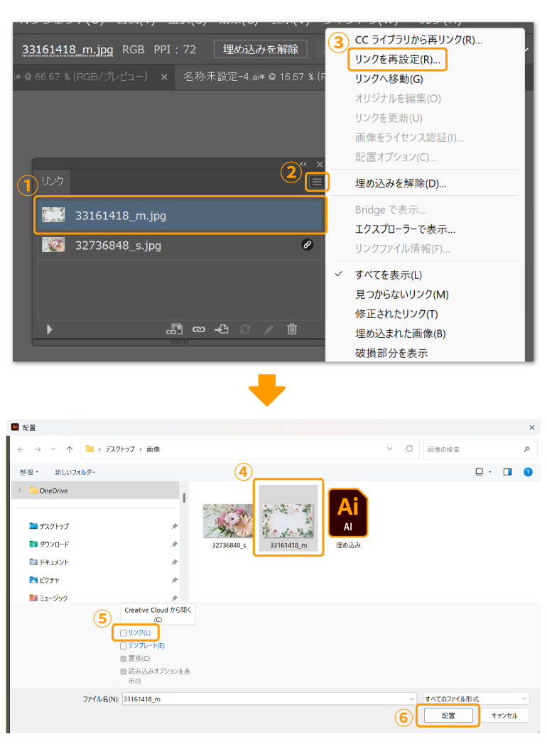Click デスクトップ in the address path

click(119, 449)
